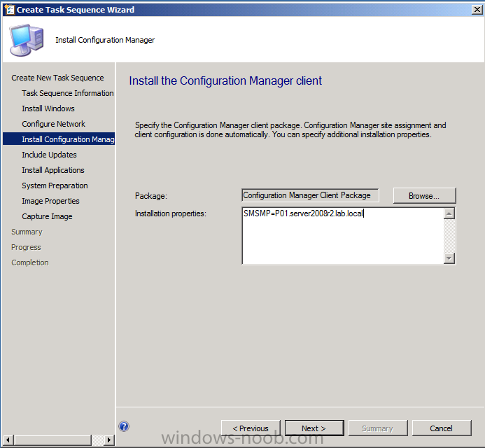
Task: Click the blue help question mark icon
Action: click(124, 426)
